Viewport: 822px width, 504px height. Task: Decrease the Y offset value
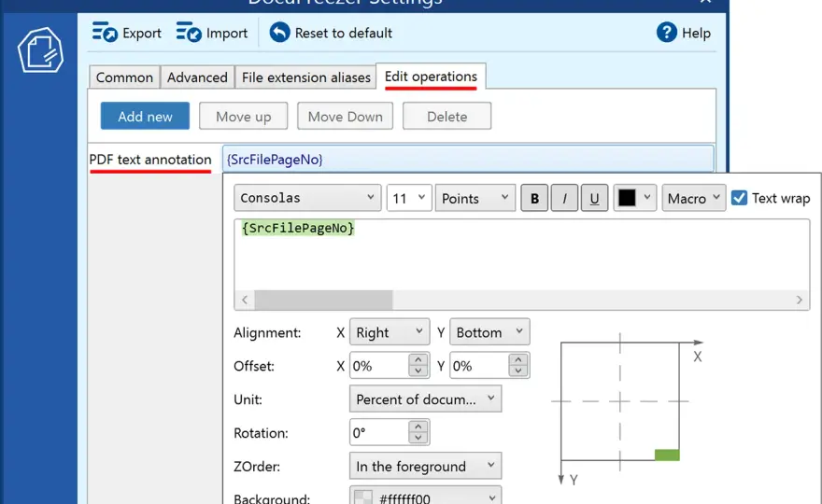click(517, 371)
